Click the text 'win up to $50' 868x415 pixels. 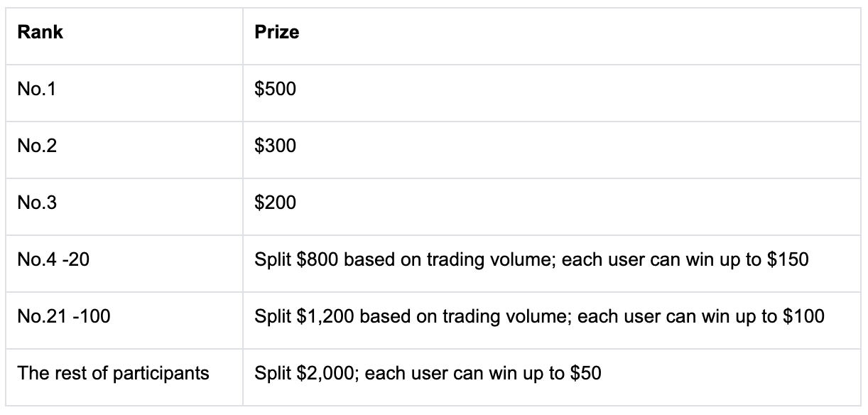click(x=549, y=372)
